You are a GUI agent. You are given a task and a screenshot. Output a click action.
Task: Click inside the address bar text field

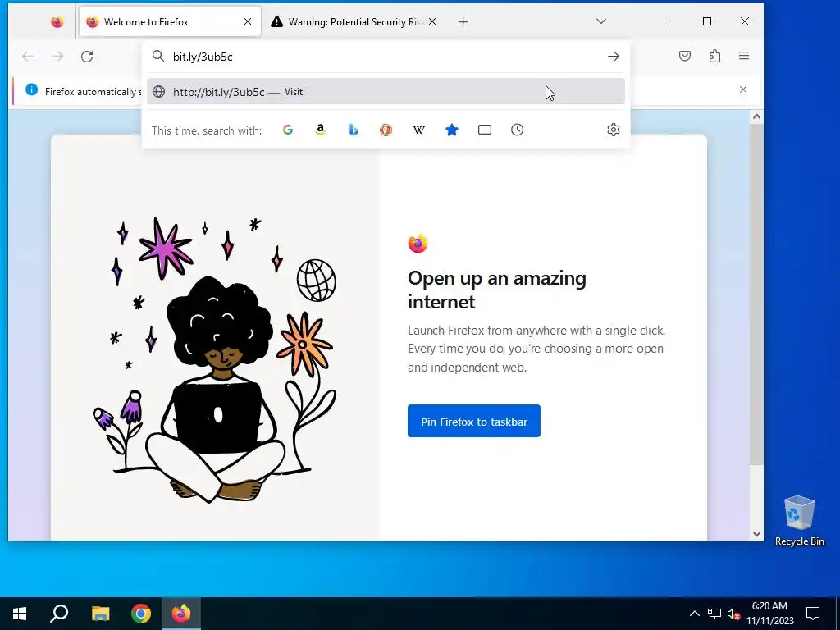(x=386, y=57)
